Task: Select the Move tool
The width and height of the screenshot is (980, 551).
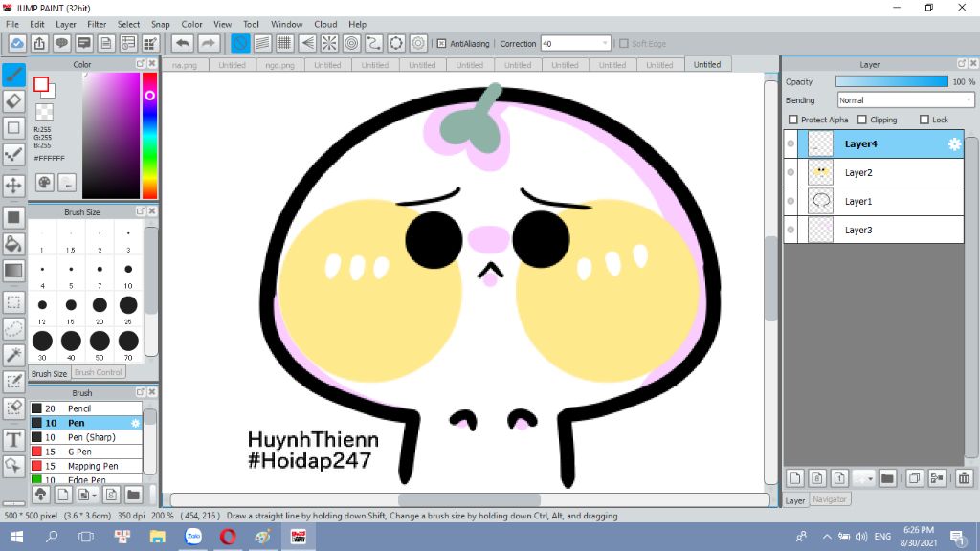Action: [x=13, y=186]
